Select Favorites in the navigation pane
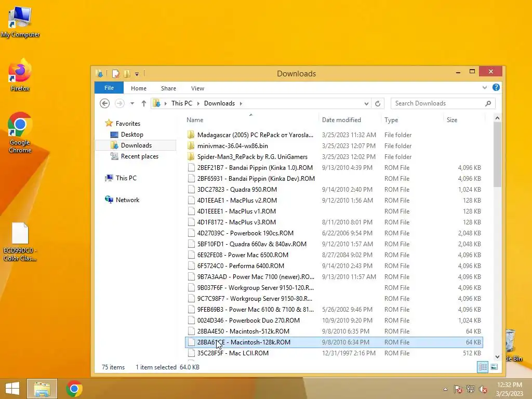Screen dimensions: 532x399 (123, 124)
